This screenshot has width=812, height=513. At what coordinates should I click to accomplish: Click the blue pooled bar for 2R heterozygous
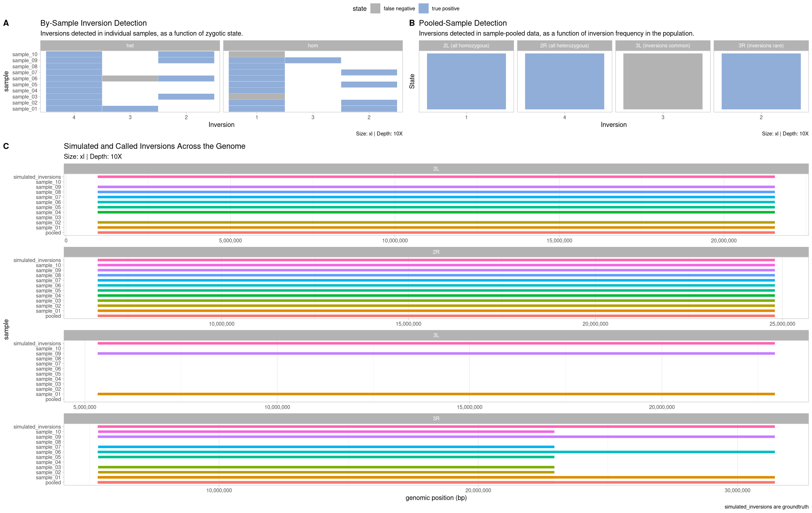point(564,81)
